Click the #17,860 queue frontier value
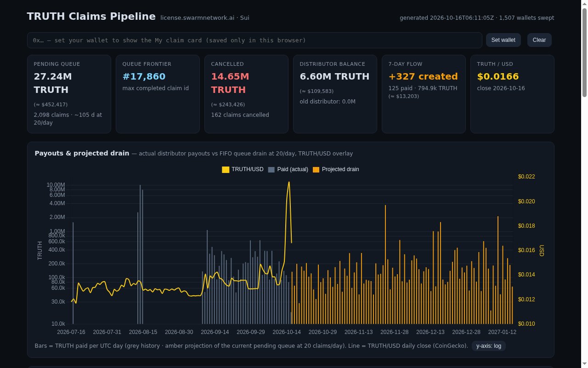 [x=144, y=76]
